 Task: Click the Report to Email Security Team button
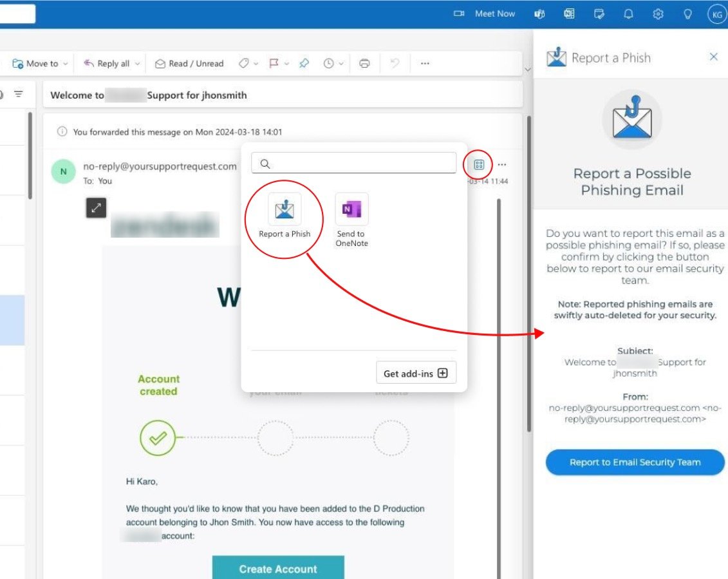click(x=635, y=462)
